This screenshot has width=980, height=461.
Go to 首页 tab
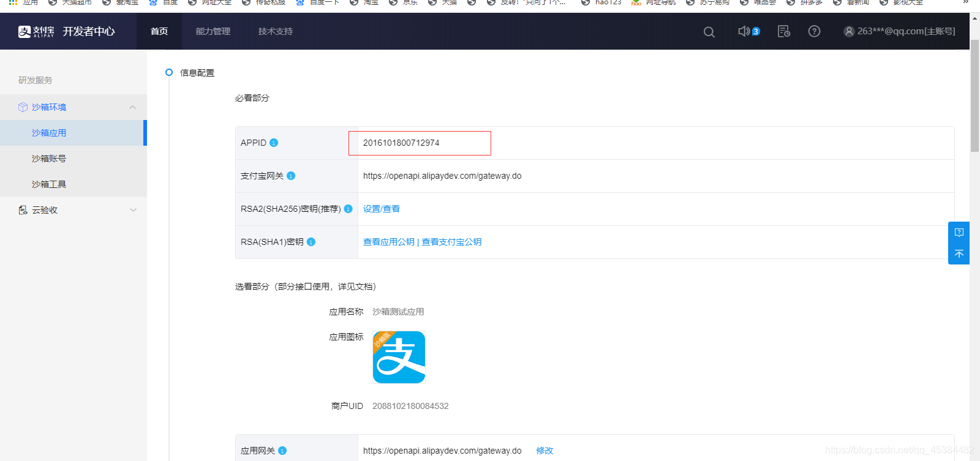pyautogui.click(x=159, y=31)
